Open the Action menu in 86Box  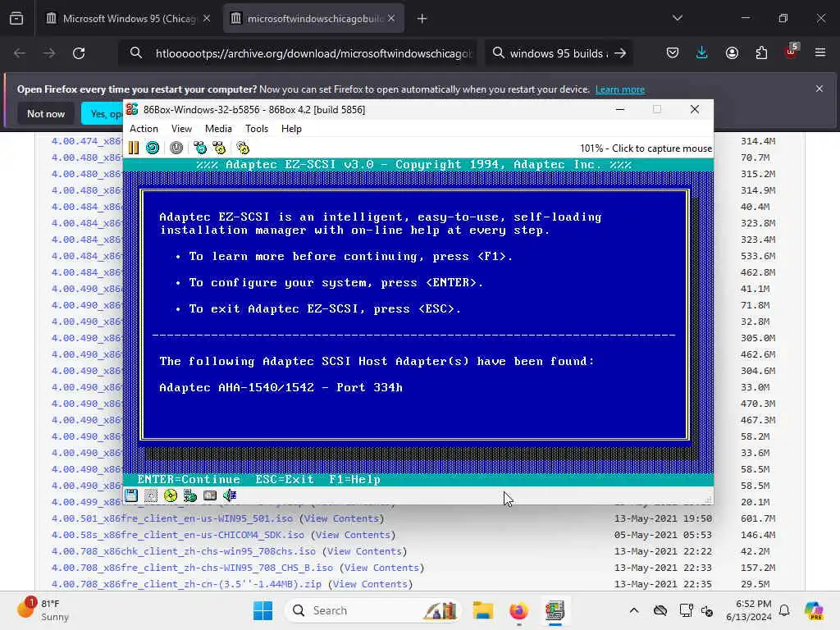(144, 129)
